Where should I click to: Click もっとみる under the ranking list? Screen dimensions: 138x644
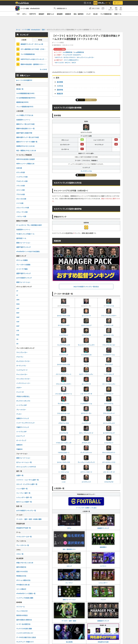[x=43, y=69]
